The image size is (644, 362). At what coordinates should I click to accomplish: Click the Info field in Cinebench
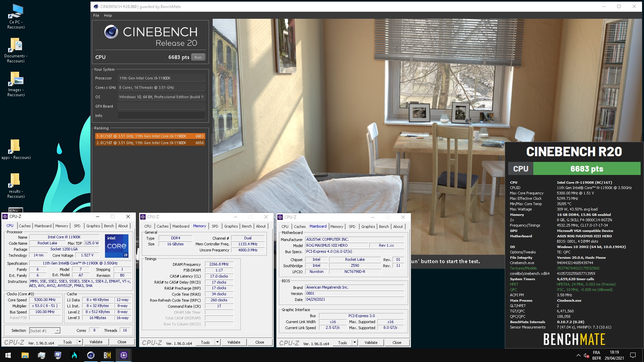161,116
